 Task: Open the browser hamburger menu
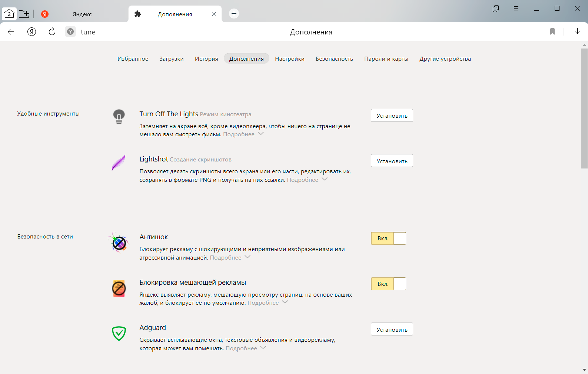click(516, 8)
